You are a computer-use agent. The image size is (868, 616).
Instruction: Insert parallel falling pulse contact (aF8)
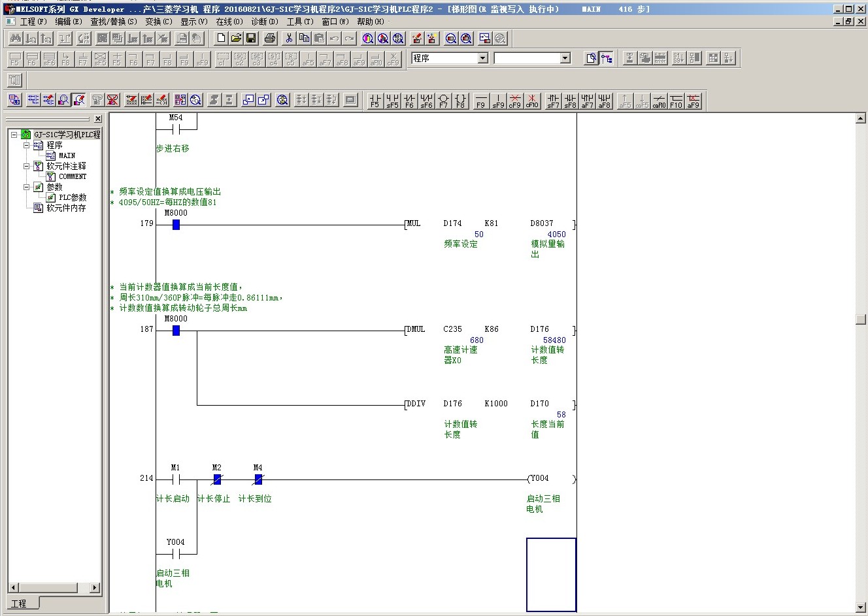click(605, 100)
